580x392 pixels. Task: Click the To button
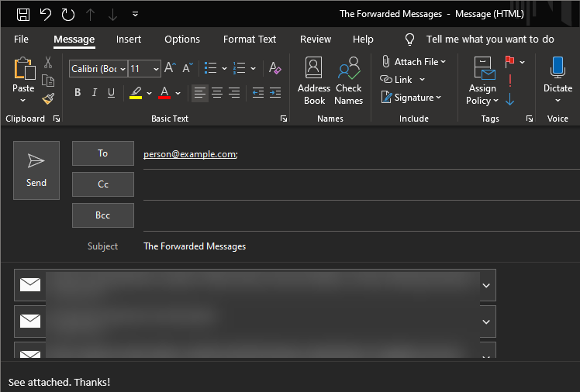[x=103, y=153]
